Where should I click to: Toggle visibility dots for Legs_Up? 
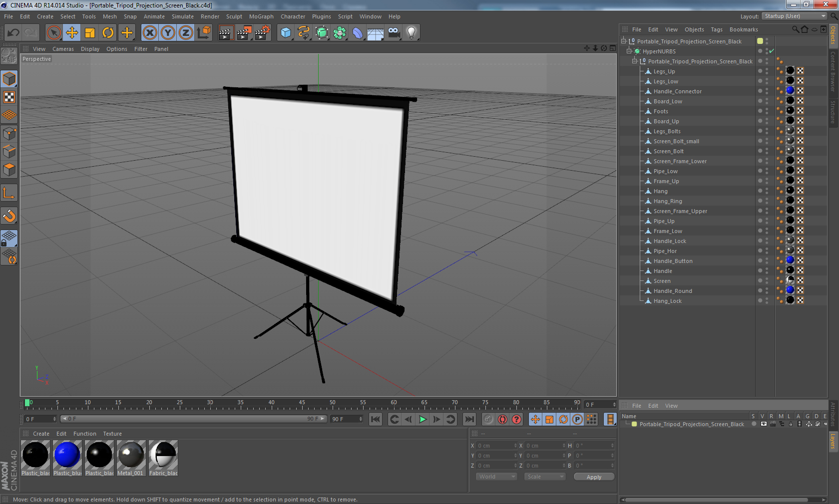(767, 71)
